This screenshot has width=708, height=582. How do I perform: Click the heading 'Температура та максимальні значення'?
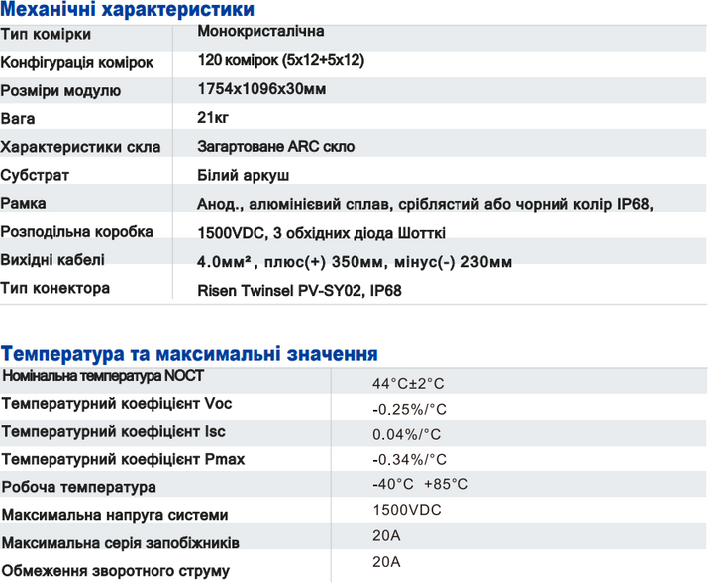tap(189, 354)
